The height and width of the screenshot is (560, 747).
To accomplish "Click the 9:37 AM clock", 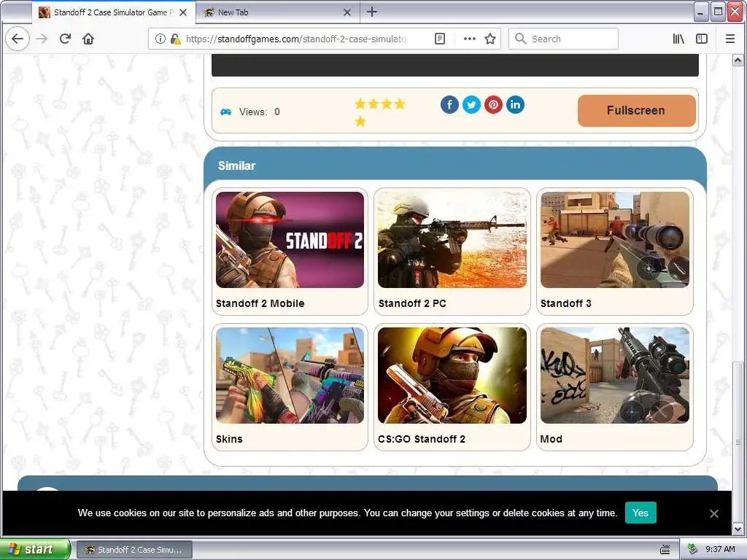I will (720, 550).
